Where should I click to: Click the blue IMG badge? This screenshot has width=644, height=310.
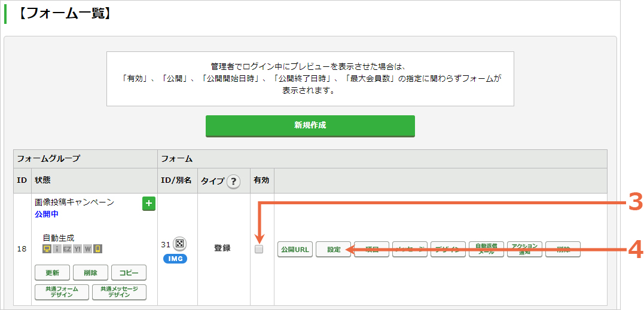[175, 259]
